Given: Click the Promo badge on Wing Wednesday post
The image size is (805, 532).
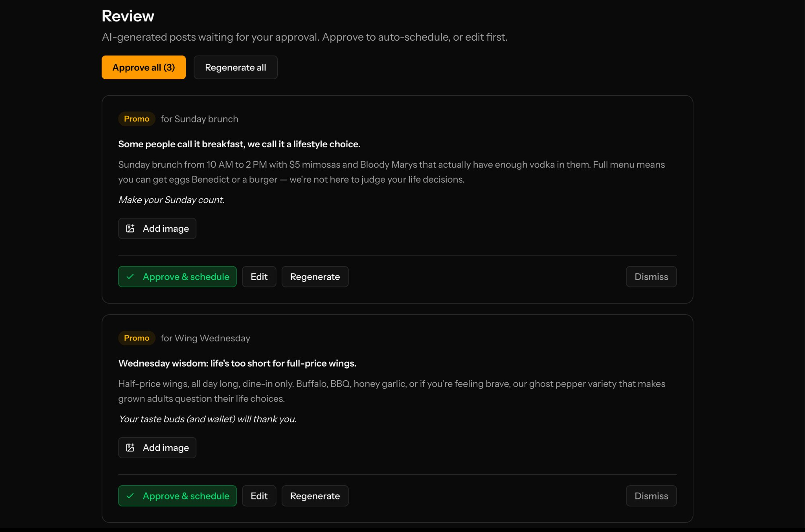Looking at the screenshot, I should click(x=136, y=338).
